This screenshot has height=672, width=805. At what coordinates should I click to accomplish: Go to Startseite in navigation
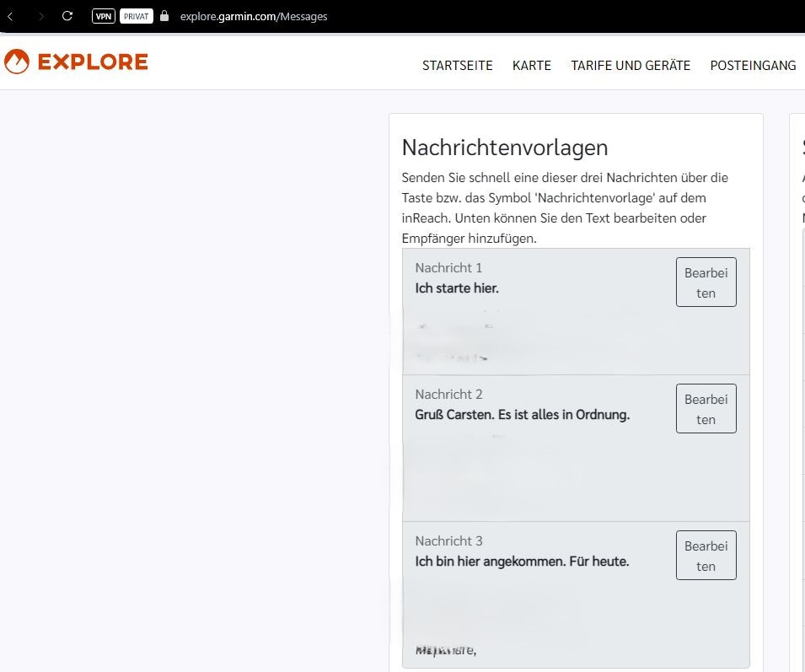tap(457, 66)
